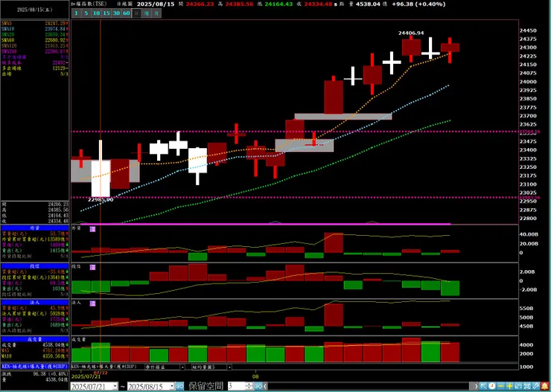This screenshot has width=551, height=392.
Task: Switch to weekly (週) chart period
Action: coord(147,13)
